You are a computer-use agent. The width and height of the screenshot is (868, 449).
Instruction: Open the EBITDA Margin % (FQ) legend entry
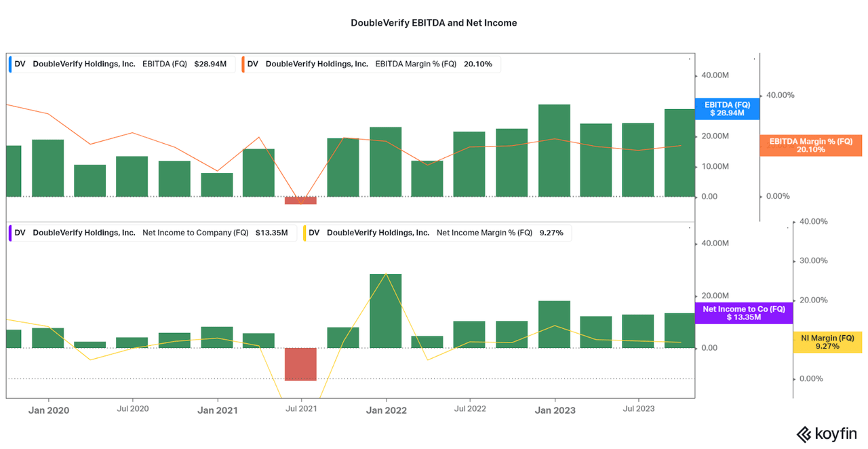pos(370,64)
